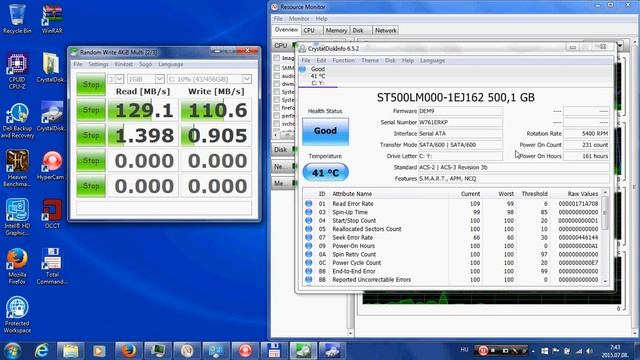Click the Good health status button
Screen dimensions: 640x360
325,131
